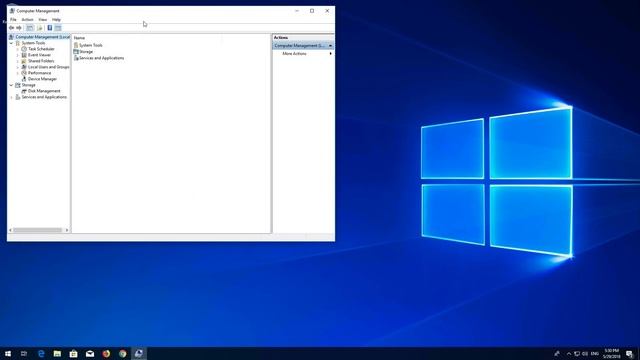Viewport: 640px width, 360px height.
Task: Open the Mail app from taskbar
Action: pyautogui.click(x=90, y=353)
